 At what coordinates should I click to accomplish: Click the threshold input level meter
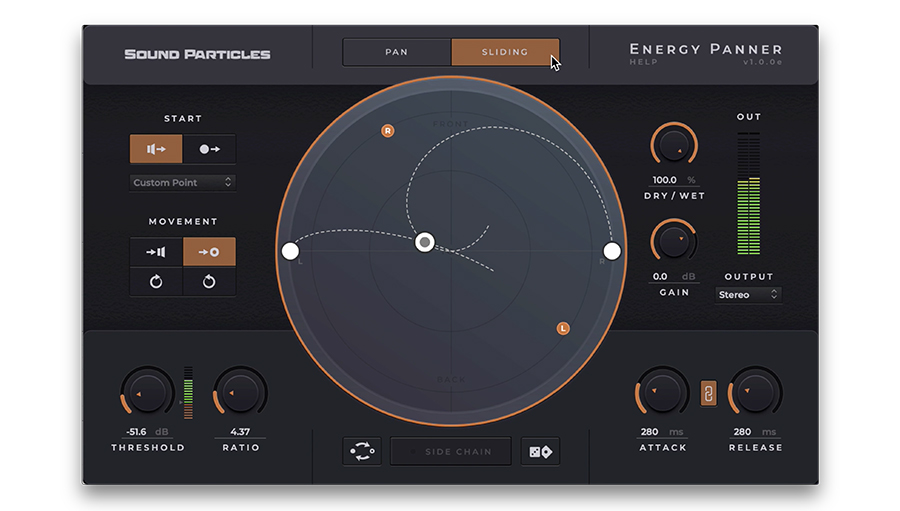click(x=188, y=393)
